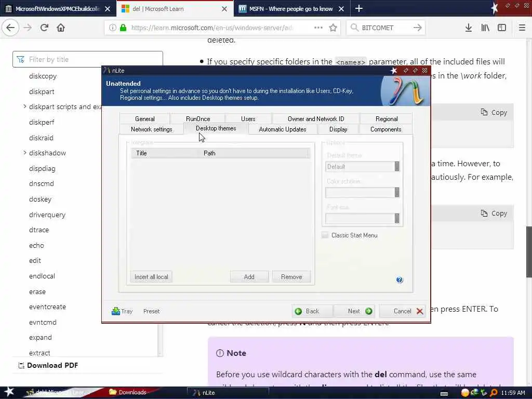532x399 pixels.
Task: Open Owner and Network ID tab
Action: click(316, 119)
